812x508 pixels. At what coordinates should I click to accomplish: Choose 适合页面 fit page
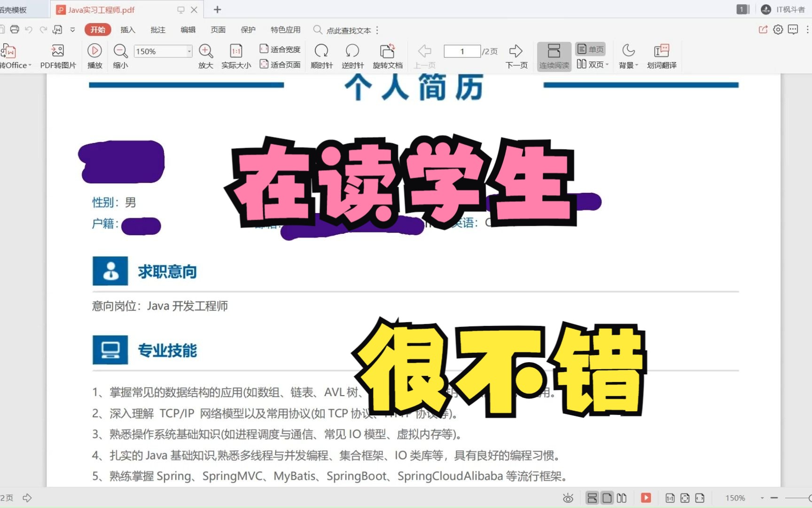(280, 64)
